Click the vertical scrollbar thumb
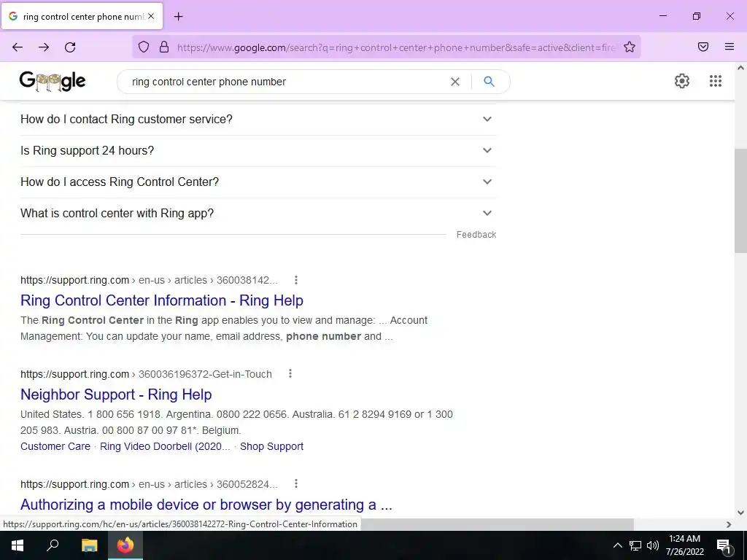This screenshot has width=747, height=560. pyautogui.click(x=740, y=200)
